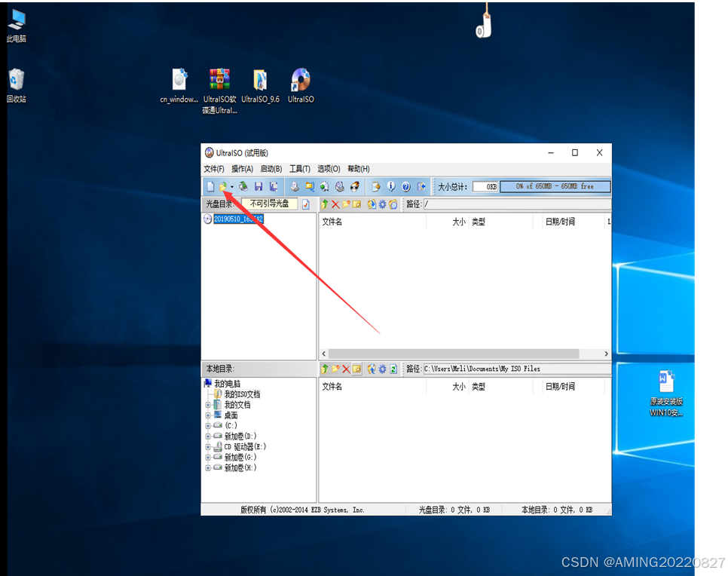The height and width of the screenshot is (576, 728).
Task: Click local pane gear icon
Action: pyautogui.click(x=382, y=369)
